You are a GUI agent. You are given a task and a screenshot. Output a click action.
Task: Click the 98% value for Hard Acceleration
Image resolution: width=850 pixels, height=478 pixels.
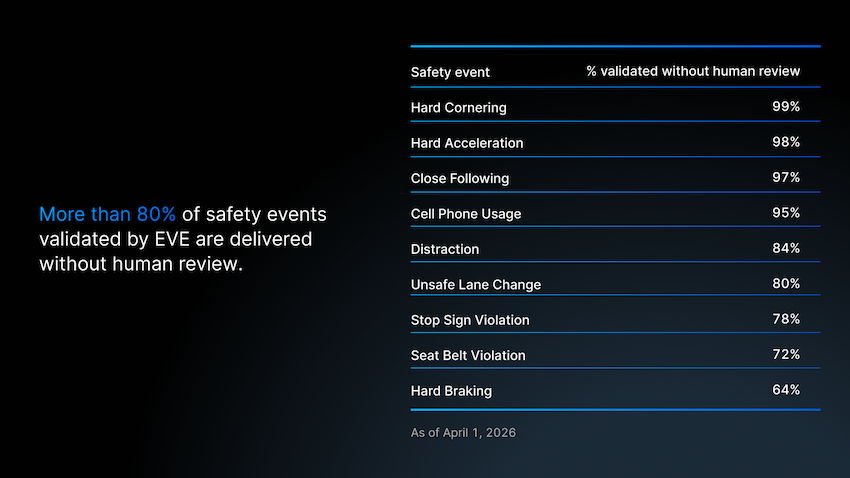pyautogui.click(x=786, y=143)
